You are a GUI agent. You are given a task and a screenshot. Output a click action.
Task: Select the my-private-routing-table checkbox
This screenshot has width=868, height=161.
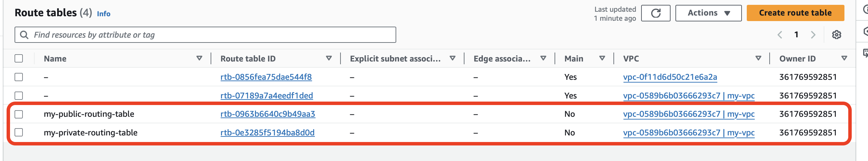(x=19, y=133)
